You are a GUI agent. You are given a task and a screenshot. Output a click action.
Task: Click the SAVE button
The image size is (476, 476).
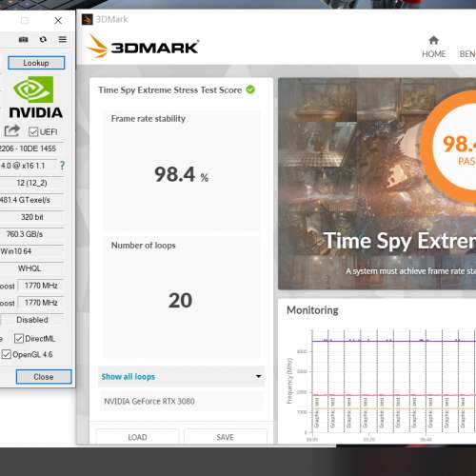coord(226,437)
